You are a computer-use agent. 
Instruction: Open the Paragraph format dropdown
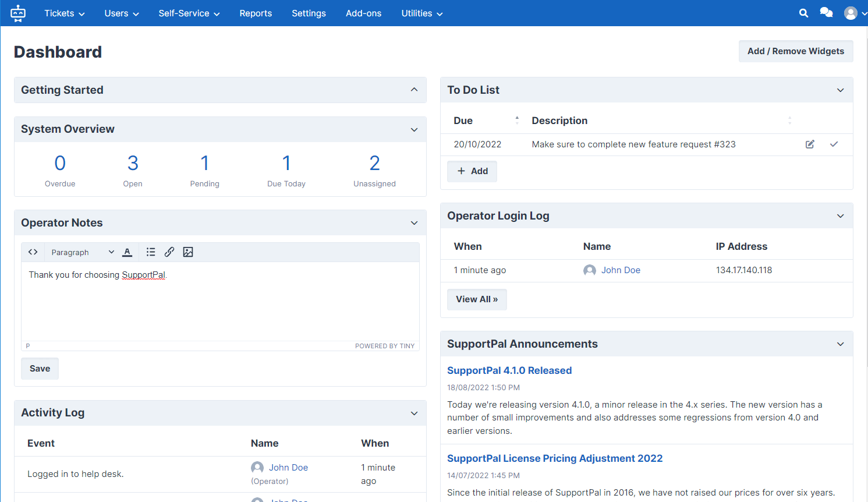[x=82, y=252]
